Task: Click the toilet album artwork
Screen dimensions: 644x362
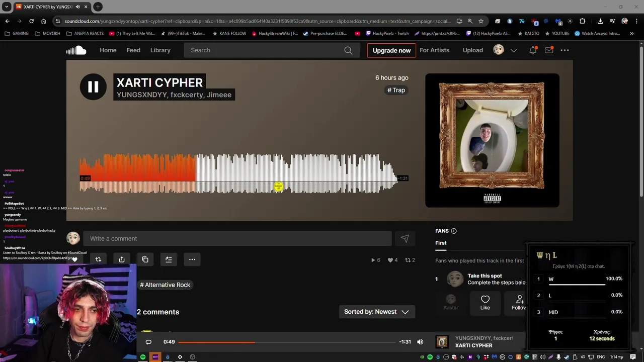Action: [492, 140]
